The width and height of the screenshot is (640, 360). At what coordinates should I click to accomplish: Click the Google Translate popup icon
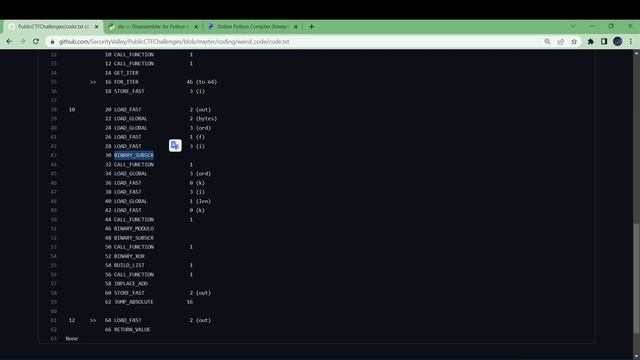click(x=175, y=145)
